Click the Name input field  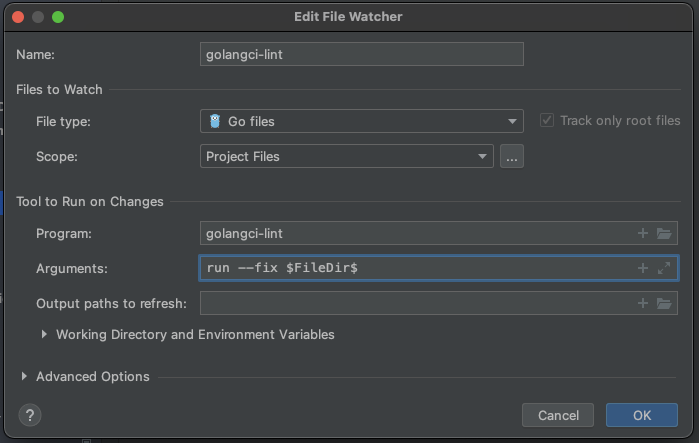362,54
